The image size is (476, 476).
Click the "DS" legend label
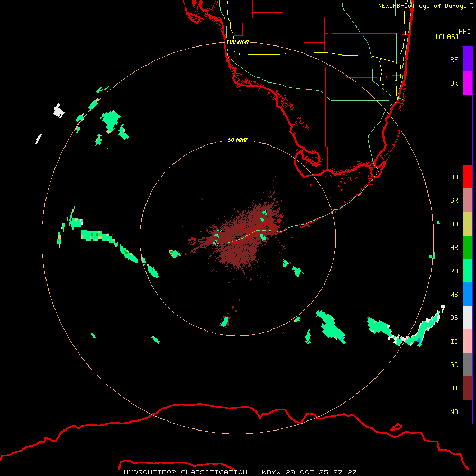[x=454, y=318]
